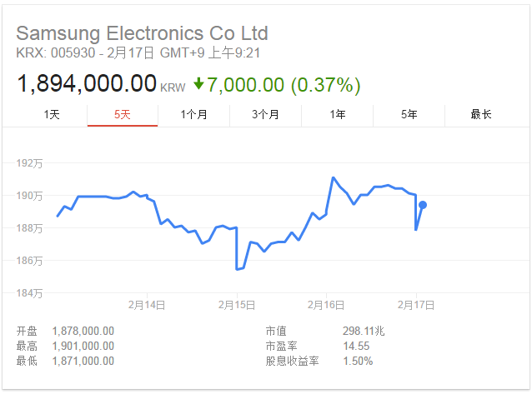
Task: Select the 5天 time range tab
Action: [x=123, y=115]
